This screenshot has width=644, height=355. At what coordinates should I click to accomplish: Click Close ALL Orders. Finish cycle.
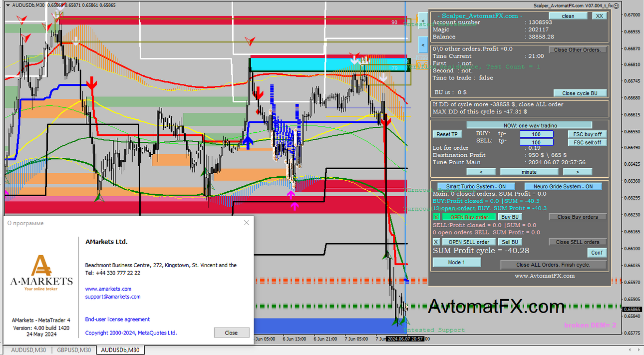click(x=553, y=265)
